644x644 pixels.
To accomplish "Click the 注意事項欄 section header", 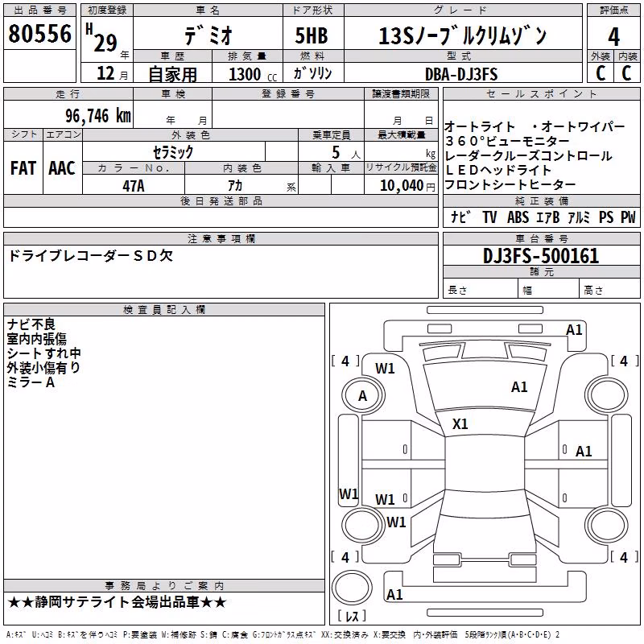I will pyautogui.click(x=221, y=238).
